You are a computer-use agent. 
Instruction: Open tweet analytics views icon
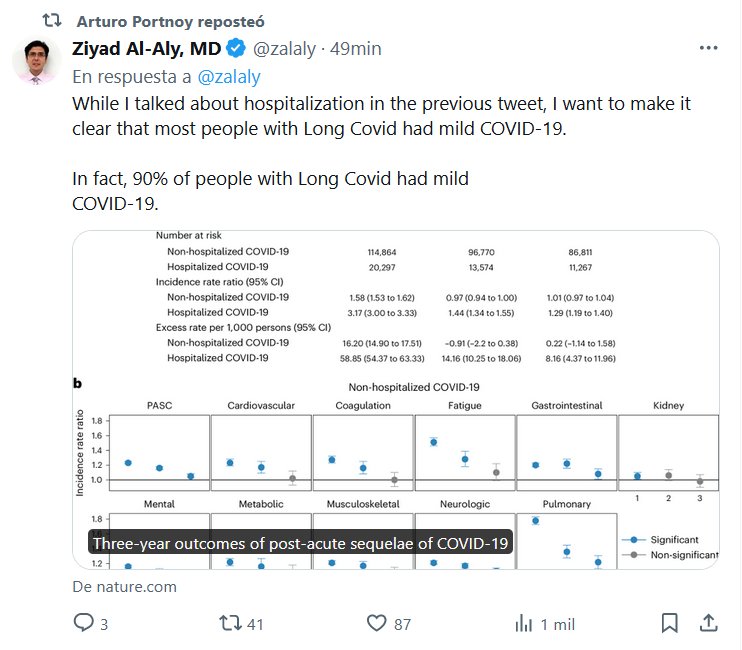coord(522,623)
